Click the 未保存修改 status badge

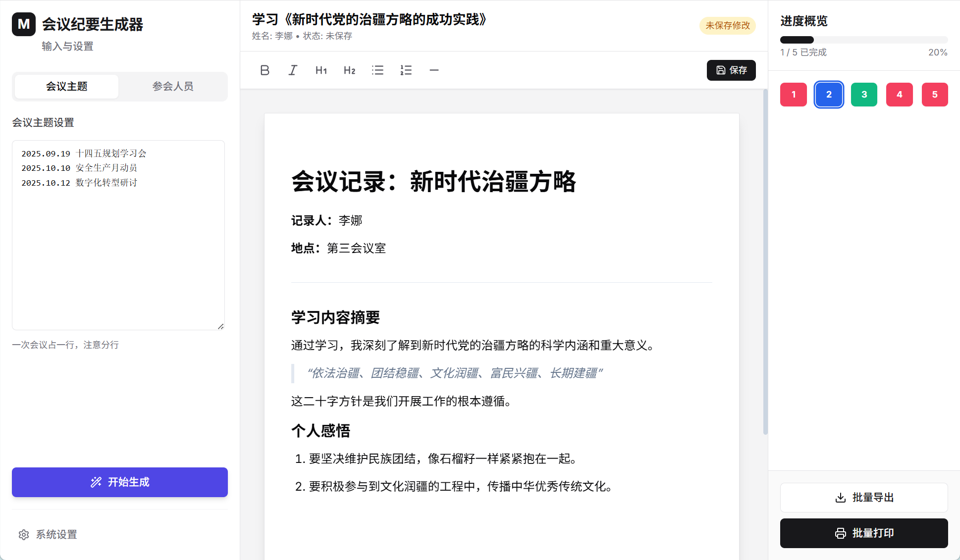point(727,25)
